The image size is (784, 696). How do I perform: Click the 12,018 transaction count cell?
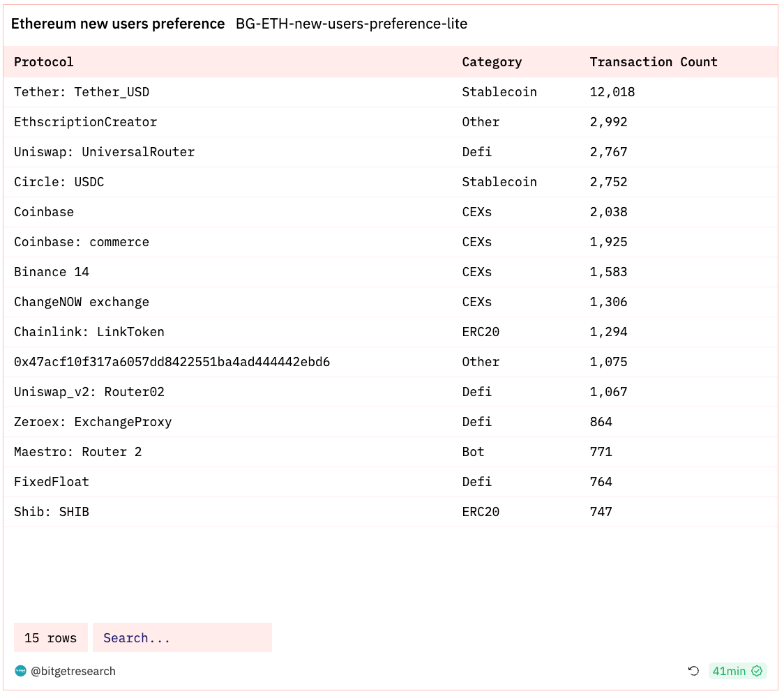tap(612, 92)
